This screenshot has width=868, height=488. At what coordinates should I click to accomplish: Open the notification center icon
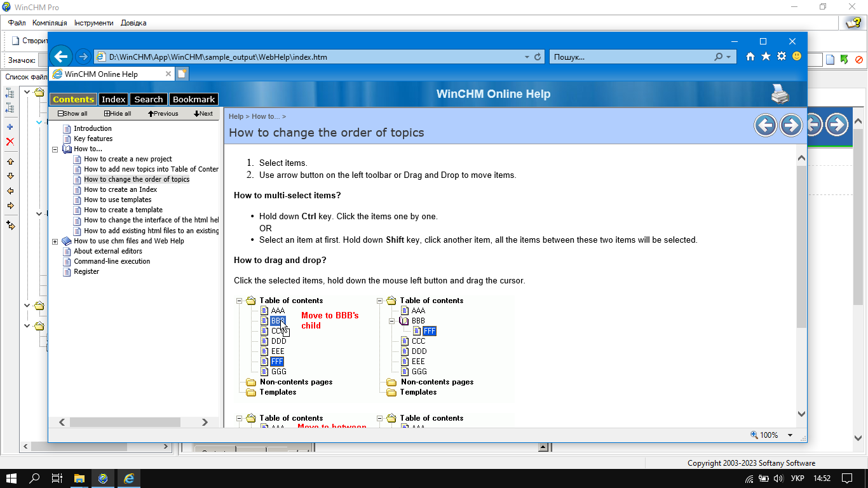click(847, 478)
